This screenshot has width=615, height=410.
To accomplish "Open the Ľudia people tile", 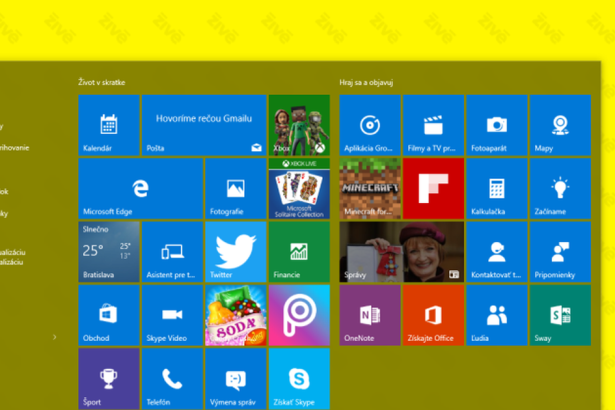I will pos(497,315).
